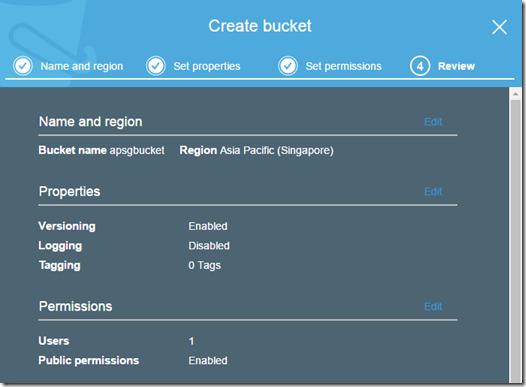Click the vertical scrollbar track
This screenshot has width=526, height=387.
515,241
